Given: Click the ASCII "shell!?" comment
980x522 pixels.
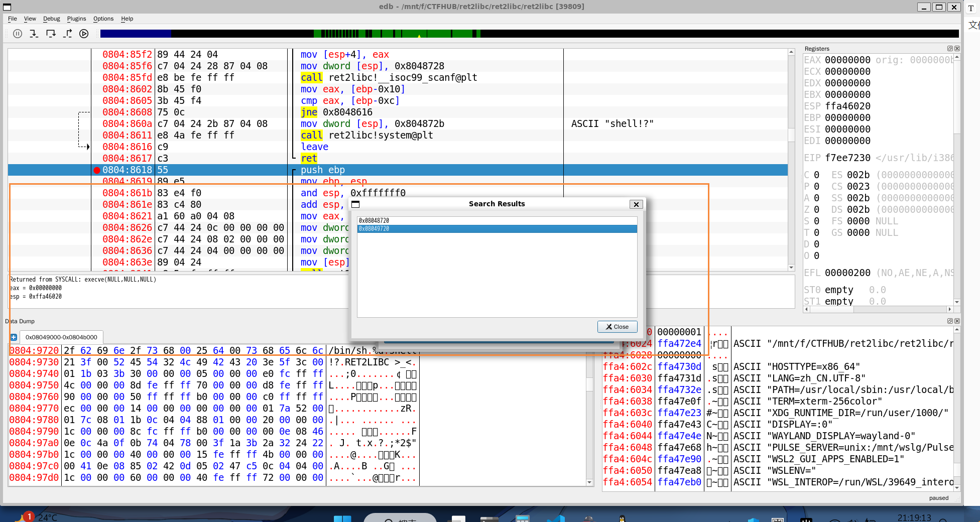Looking at the screenshot, I should pos(612,124).
